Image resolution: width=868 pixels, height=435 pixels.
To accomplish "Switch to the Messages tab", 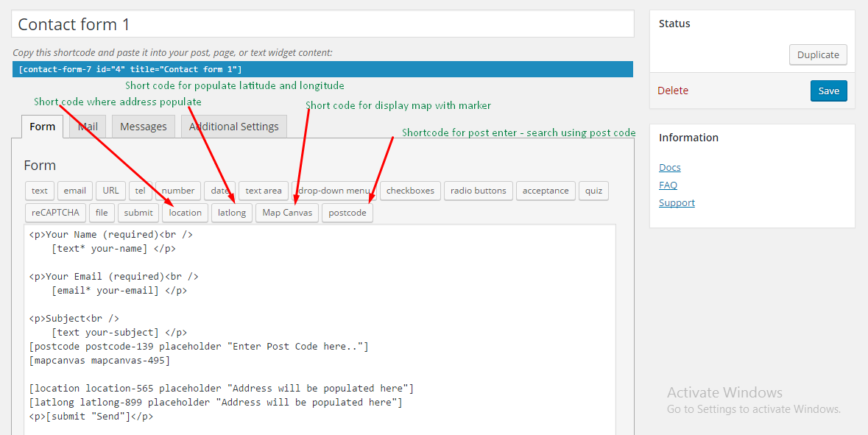I will (143, 126).
